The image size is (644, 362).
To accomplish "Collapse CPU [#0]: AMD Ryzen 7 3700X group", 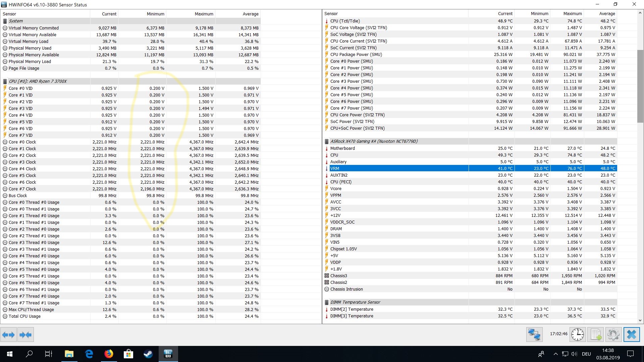I will click(38, 81).
